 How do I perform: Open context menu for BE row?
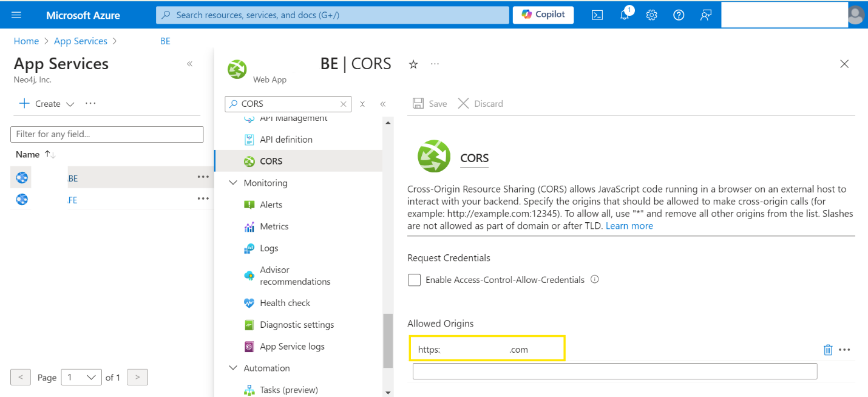click(x=203, y=177)
